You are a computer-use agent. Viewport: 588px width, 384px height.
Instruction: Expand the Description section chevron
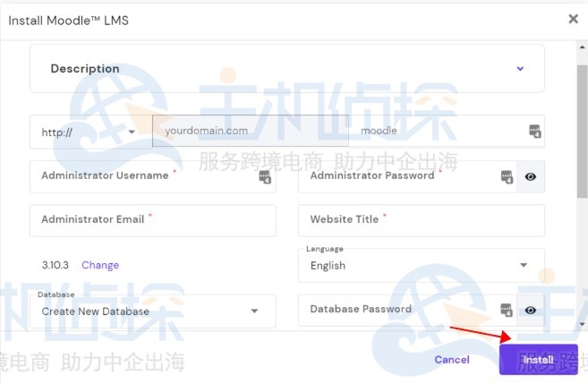coord(520,69)
